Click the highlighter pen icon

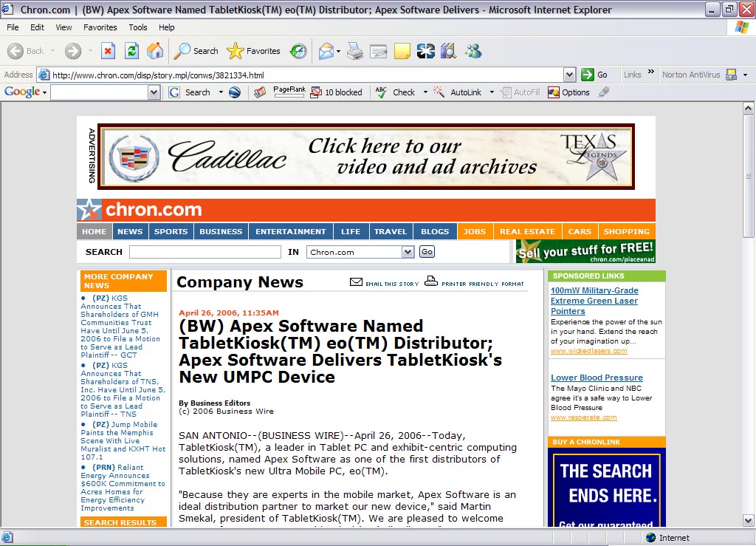click(x=604, y=92)
